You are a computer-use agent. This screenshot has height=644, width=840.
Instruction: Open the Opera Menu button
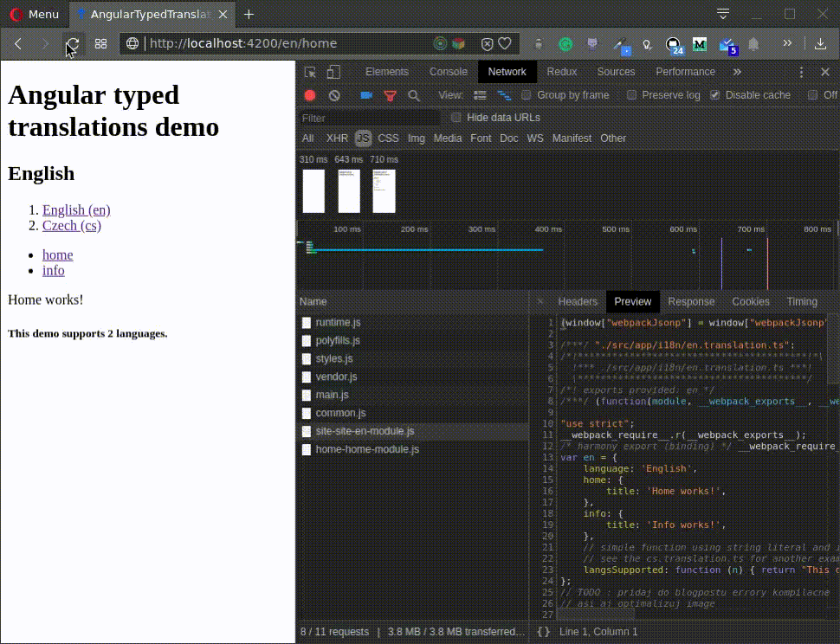[x=35, y=15]
